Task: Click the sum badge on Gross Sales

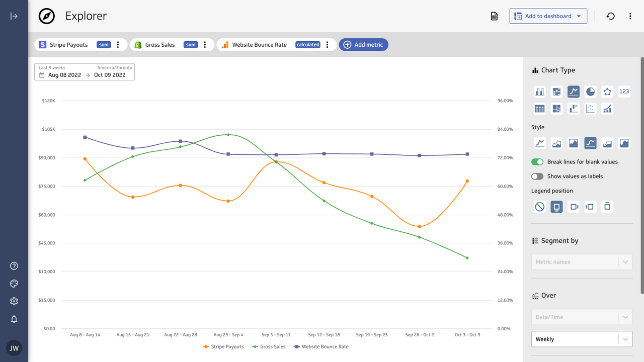Action: pos(191,45)
